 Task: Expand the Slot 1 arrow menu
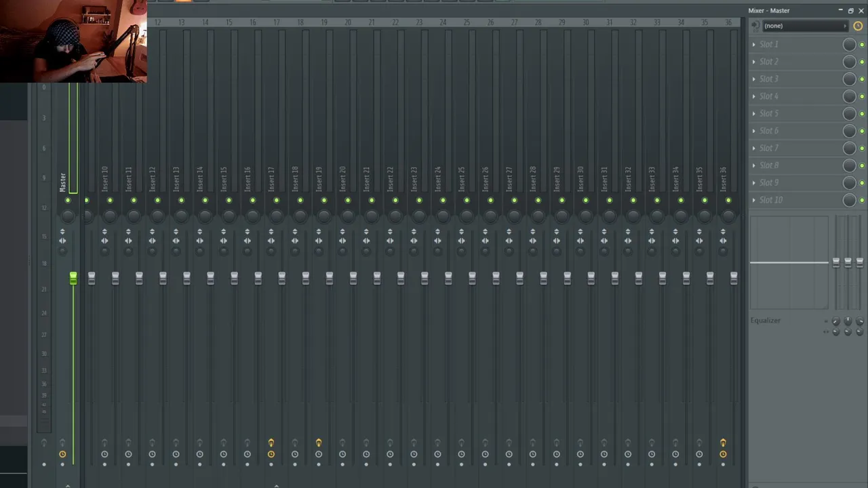pos(753,44)
